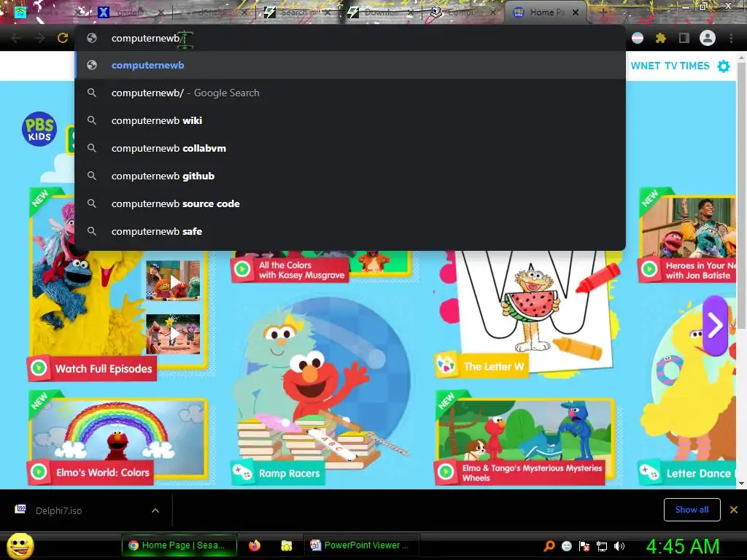
Task: Click the network tray icon
Action: click(x=602, y=546)
